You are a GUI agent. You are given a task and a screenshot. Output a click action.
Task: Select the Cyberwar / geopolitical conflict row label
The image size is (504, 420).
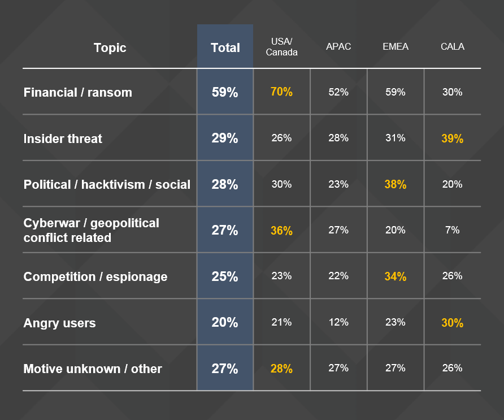point(91,231)
